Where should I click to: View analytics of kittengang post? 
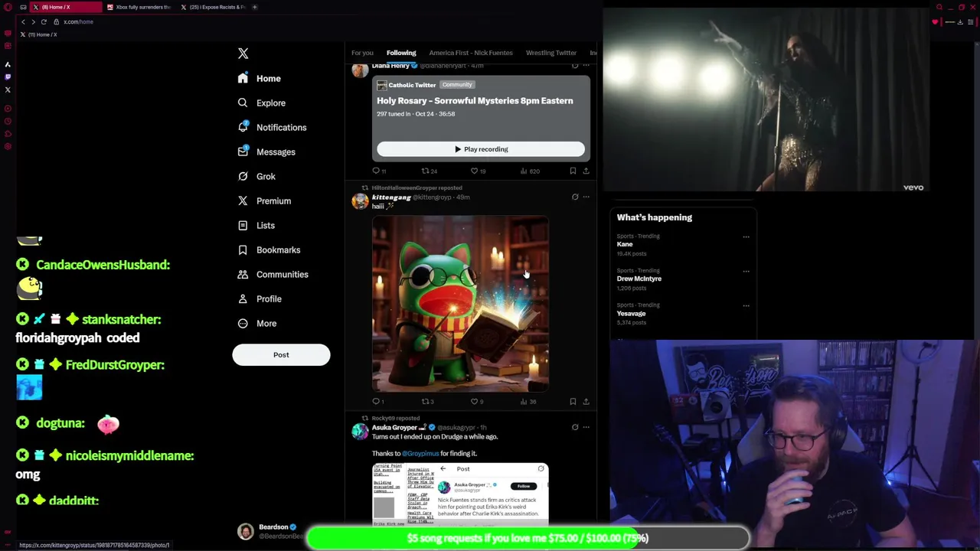click(528, 401)
